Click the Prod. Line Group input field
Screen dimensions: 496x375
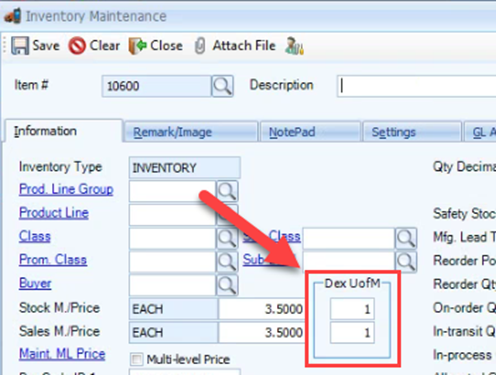172,191
